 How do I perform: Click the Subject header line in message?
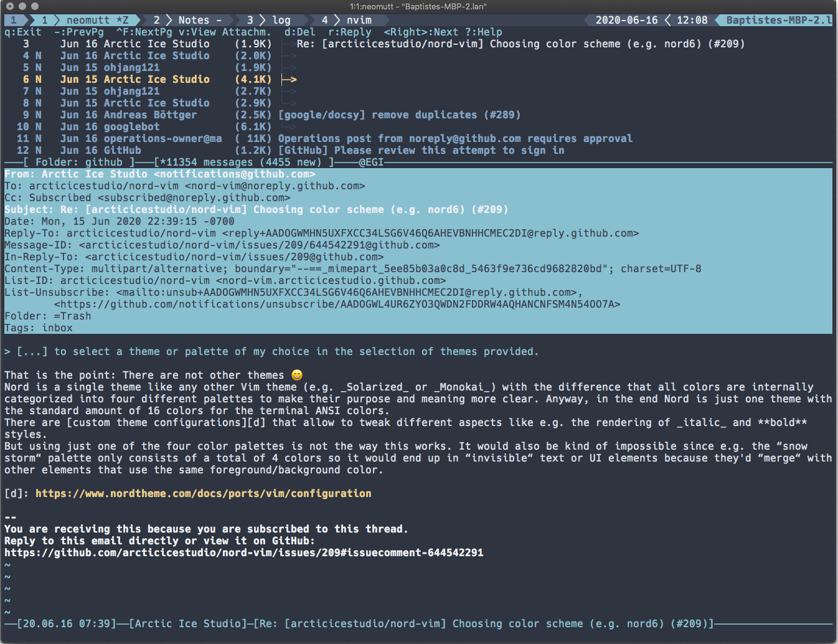tap(257, 209)
